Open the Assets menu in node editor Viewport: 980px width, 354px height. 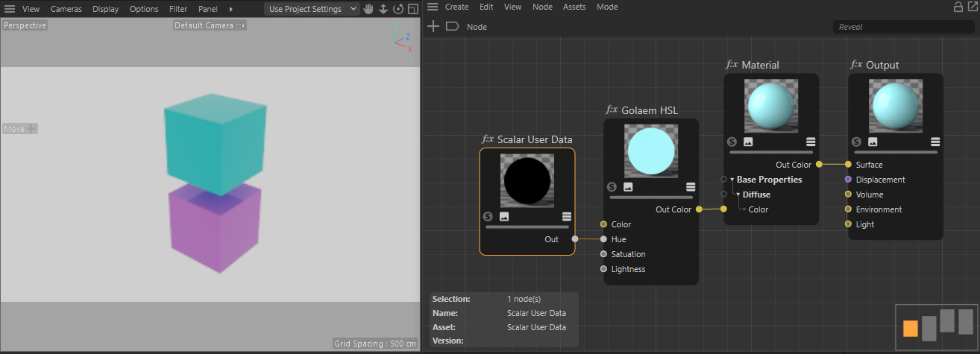tap(574, 7)
